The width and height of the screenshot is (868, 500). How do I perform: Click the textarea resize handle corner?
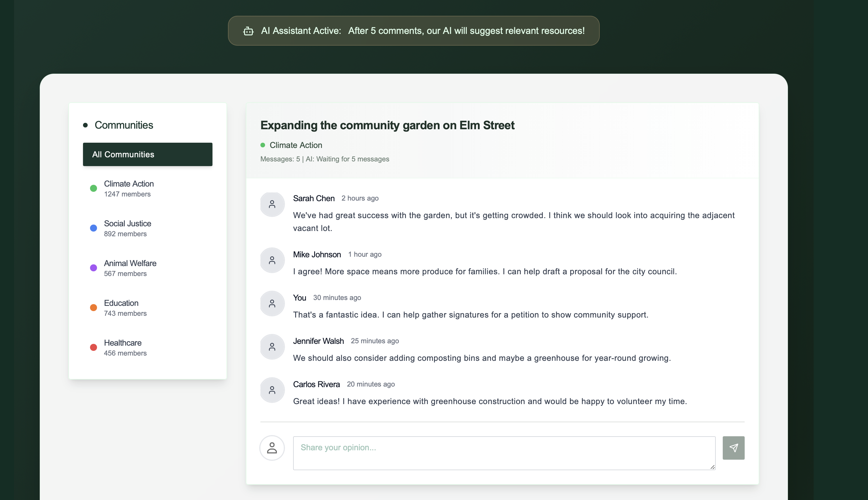tap(712, 467)
